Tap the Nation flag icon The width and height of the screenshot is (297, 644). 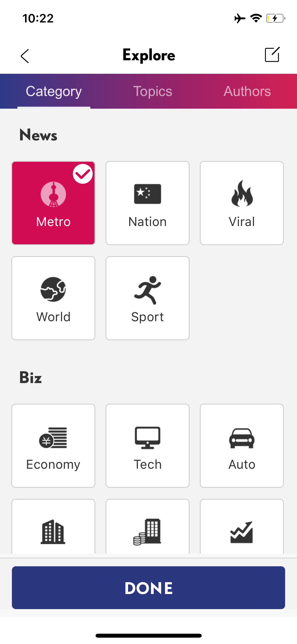coord(148,194)
